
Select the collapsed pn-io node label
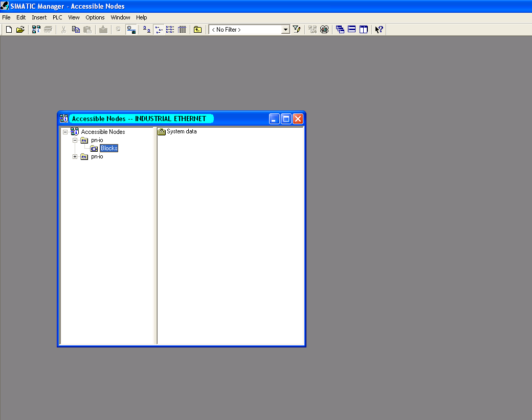tap(97, 156)
